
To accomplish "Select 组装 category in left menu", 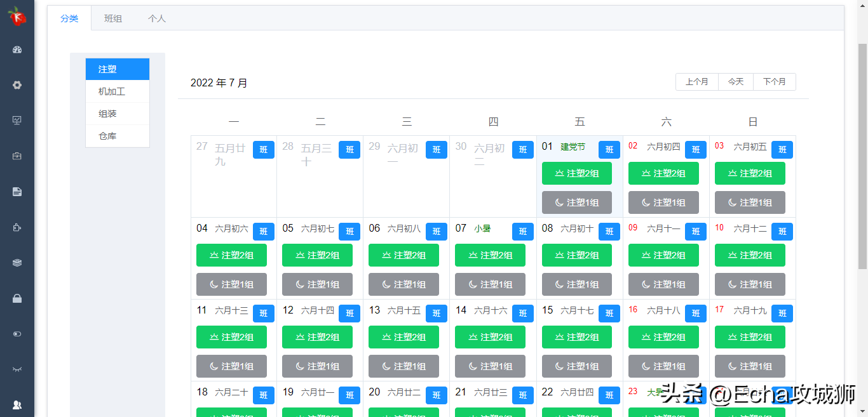I will click(x=118, y=114).
